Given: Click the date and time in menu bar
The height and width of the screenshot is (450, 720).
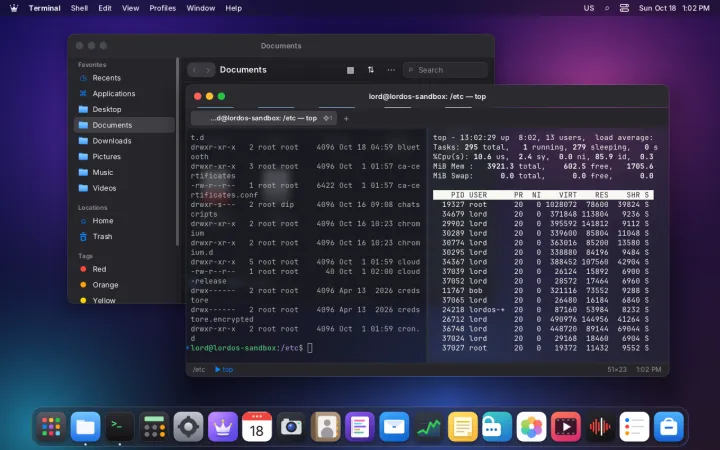Looking at the screenshot, I should click(x=674, y=8).
